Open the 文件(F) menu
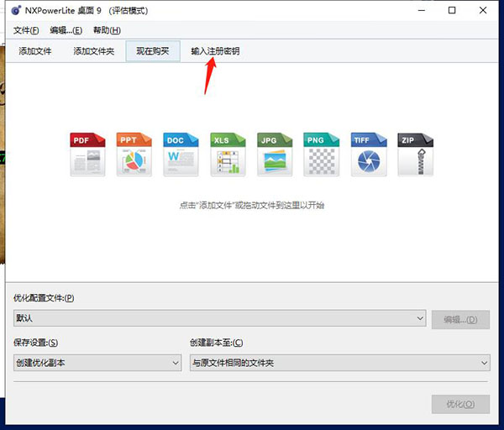504x430 pixels. 27,30
